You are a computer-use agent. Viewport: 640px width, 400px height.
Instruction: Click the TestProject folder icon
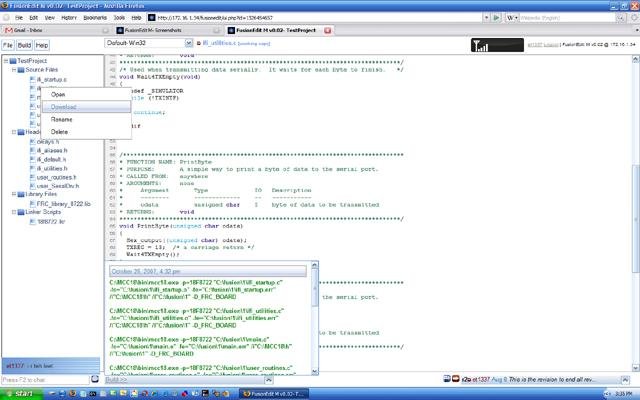tap(13, 61)
